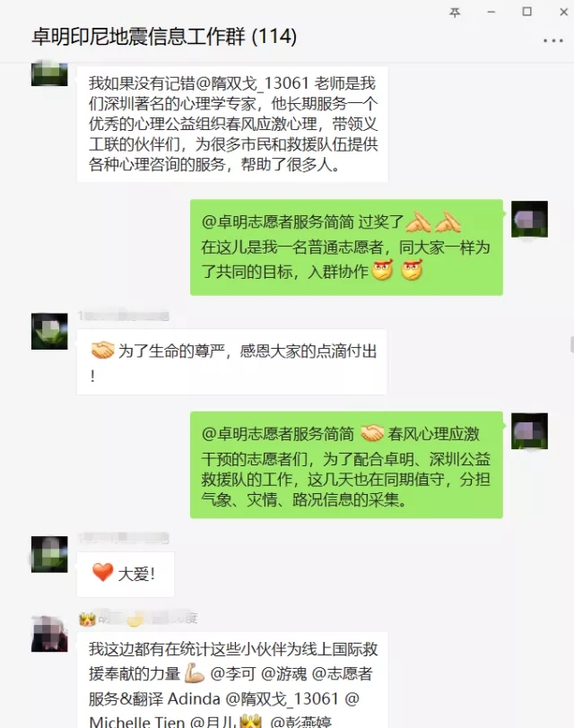Maximize the chat window
574x728 pixels.
click(x=527, y=12)
